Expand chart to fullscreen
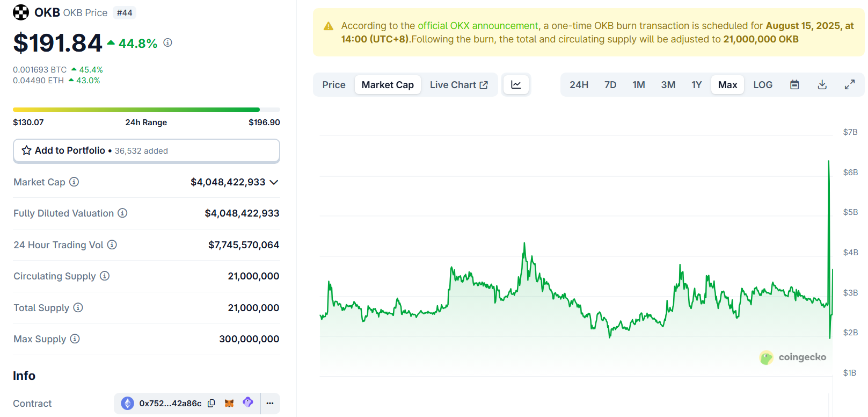868x417 pixels. point(849,85)
